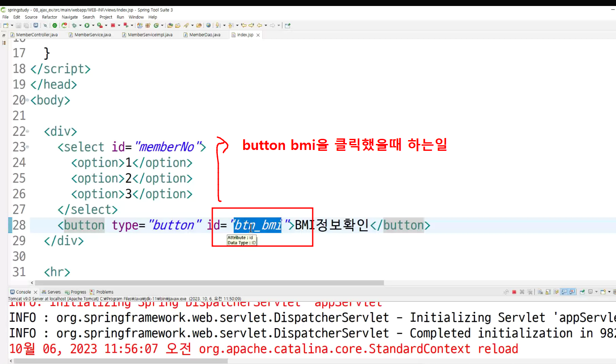Switch to the Progress view tab
Image resolution: width=616 pixels, height=364 pixels.
point(76,292)
